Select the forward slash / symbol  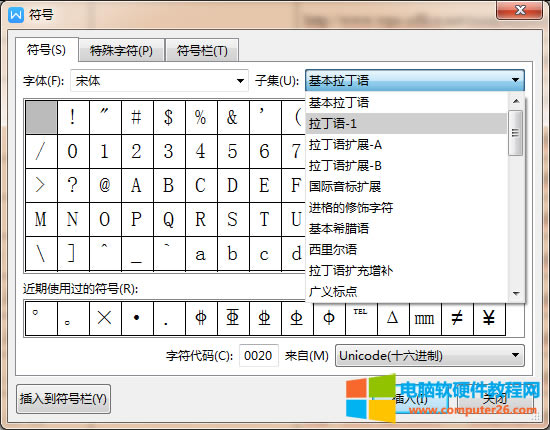click(x=41, y=151)
